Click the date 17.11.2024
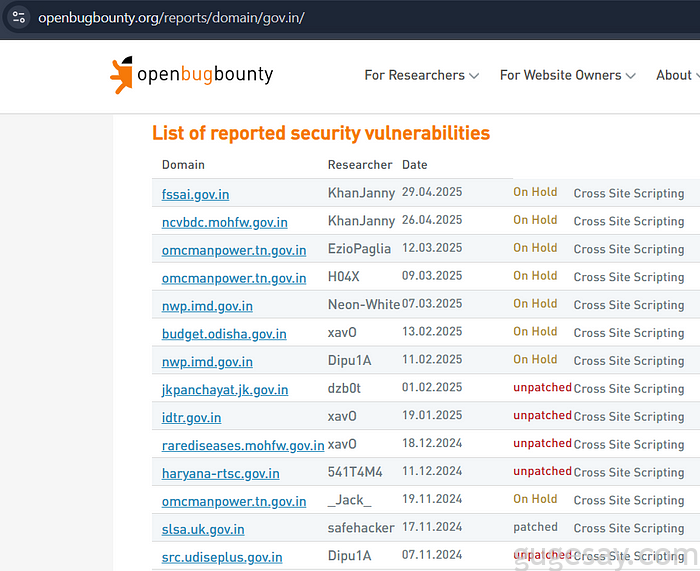This screenshot has height=571, width=700. coord(432,527)
